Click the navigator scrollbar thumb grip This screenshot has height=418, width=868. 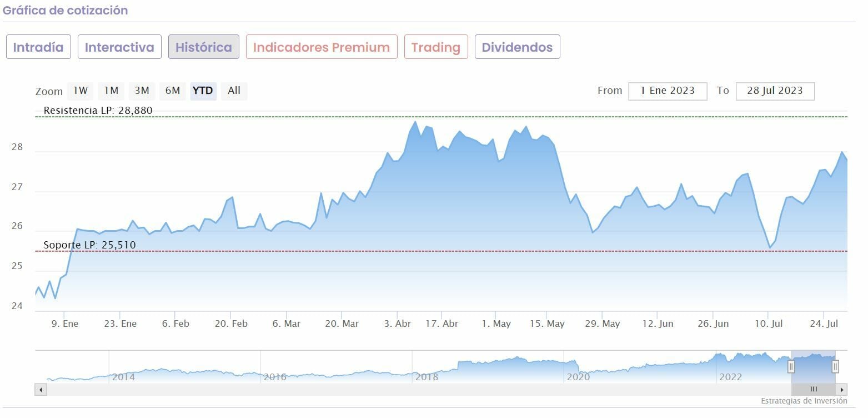[x=814, y=390]
